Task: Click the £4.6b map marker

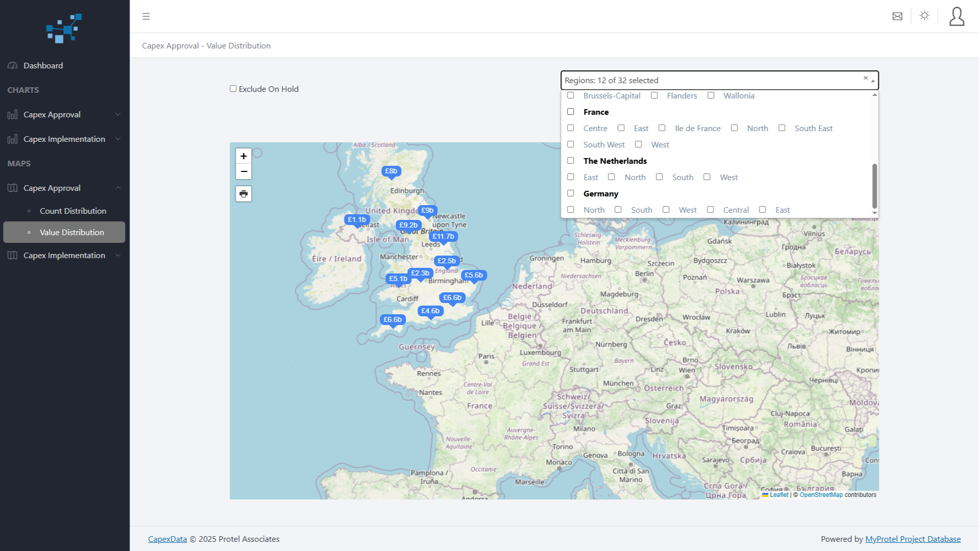Action: 430,311
